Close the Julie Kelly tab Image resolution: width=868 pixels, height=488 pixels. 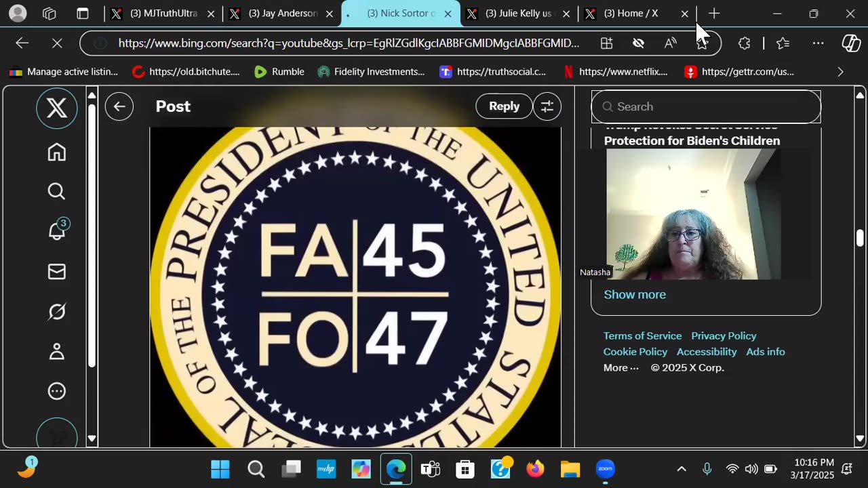566,14
